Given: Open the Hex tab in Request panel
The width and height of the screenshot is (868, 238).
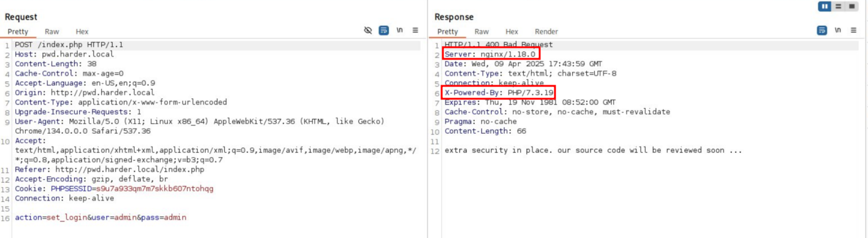Looking at the screenshot, I should (82, 32).
